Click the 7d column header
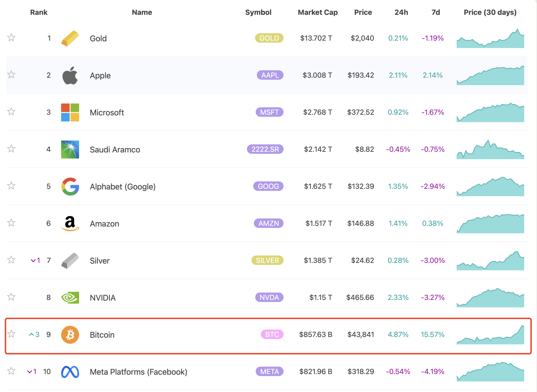The image size is (537, 392). pyautogui.click(x=435, y=12)
